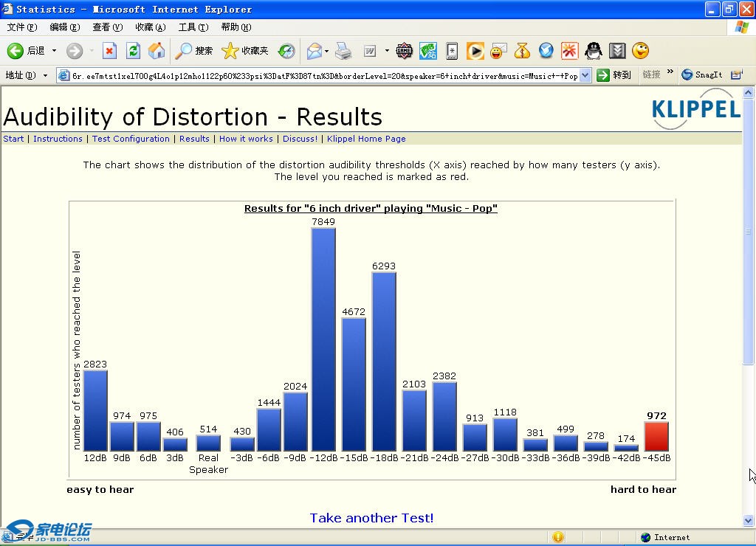The image size is (756, 546).
Task: Click the vertical scrollbar down arrow
Action: 749,521
